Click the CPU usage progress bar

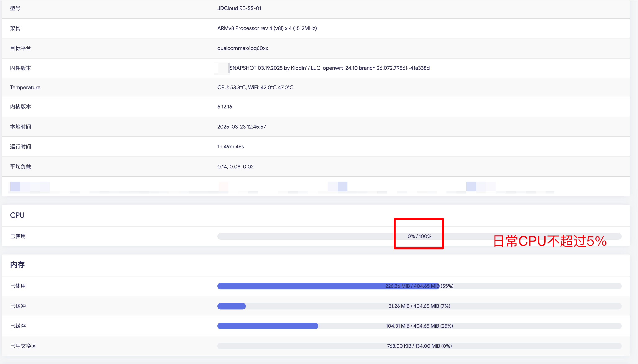pos(419,236)
